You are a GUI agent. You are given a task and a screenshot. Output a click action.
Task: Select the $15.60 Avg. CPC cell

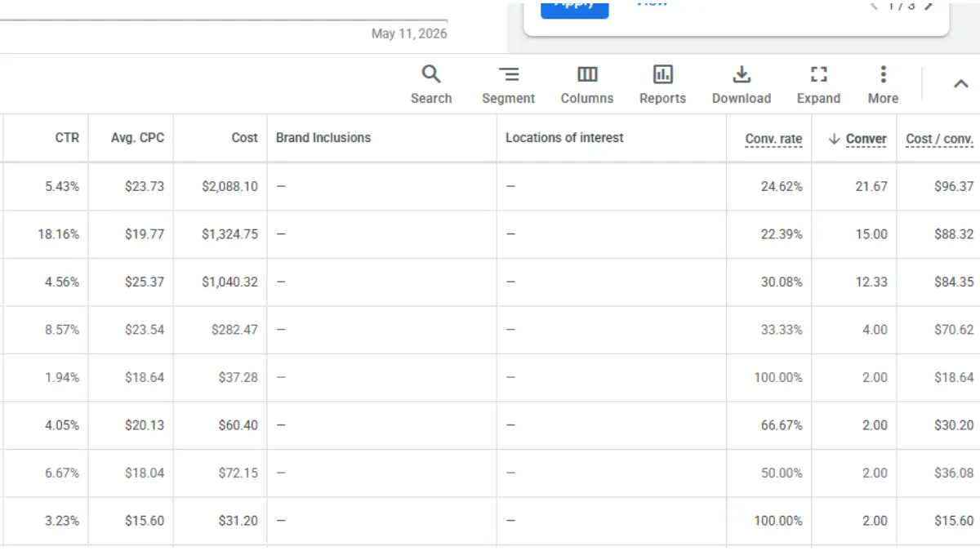[x=145, y=521]
